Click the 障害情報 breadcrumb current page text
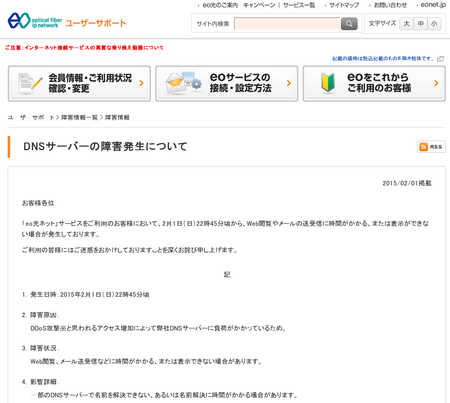This screenshot has height=403, width=450. [117, 117]
